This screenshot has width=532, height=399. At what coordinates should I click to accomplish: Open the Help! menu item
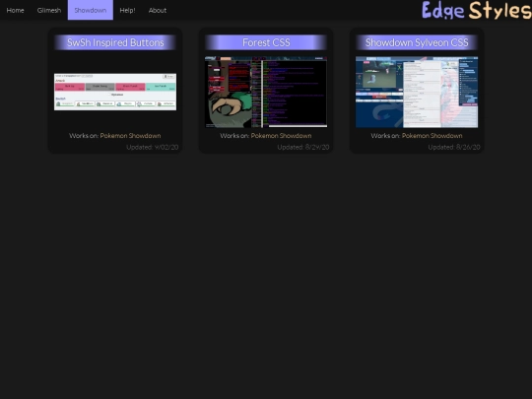(127, 10)
